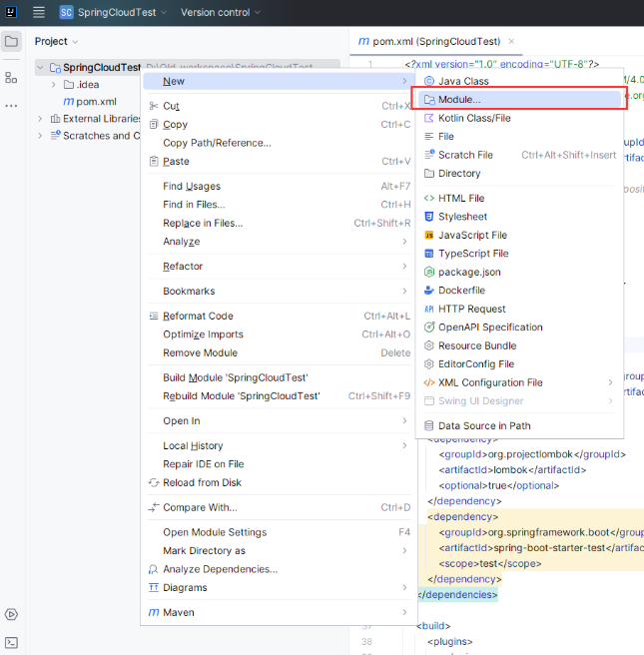Expand the .idea folder node
The height and width of the screenshot is (655, 644).
[x=54, y=85]
